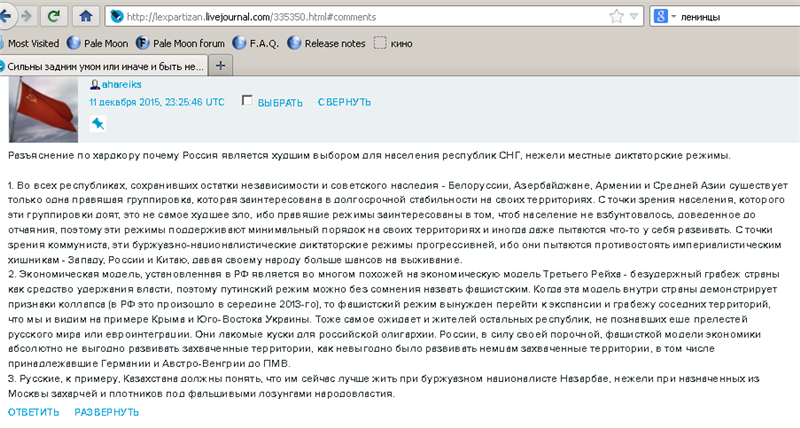Open the Google search engine selector
This screenshot has width=800, height=428.
(665, 17)
